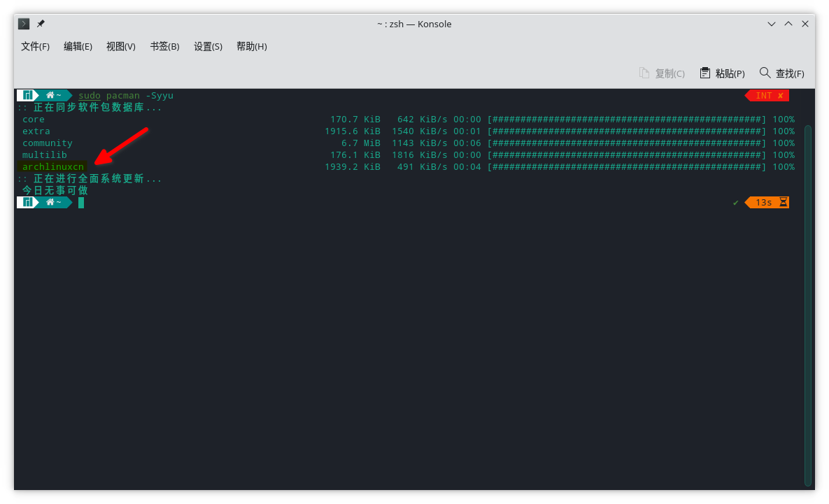Click the '正在同步软件包数据库' line
This screenshot has height=504, width=829.
point(89,107)
